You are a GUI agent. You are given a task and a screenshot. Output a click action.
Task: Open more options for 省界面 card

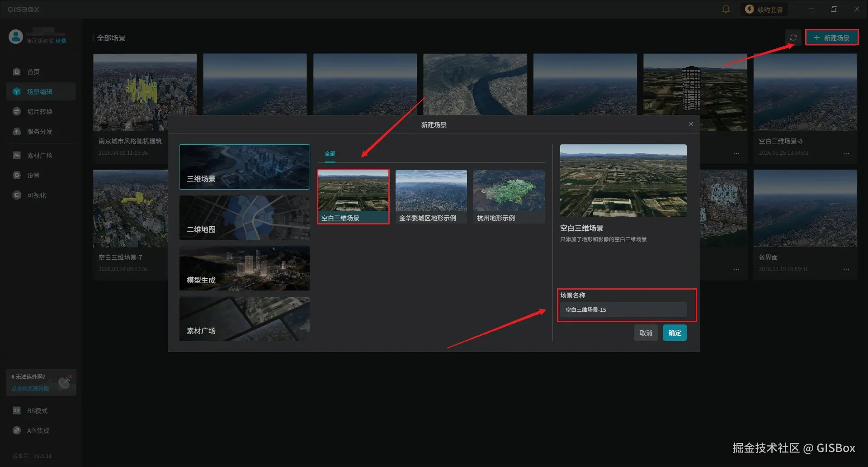coord(846,270)
